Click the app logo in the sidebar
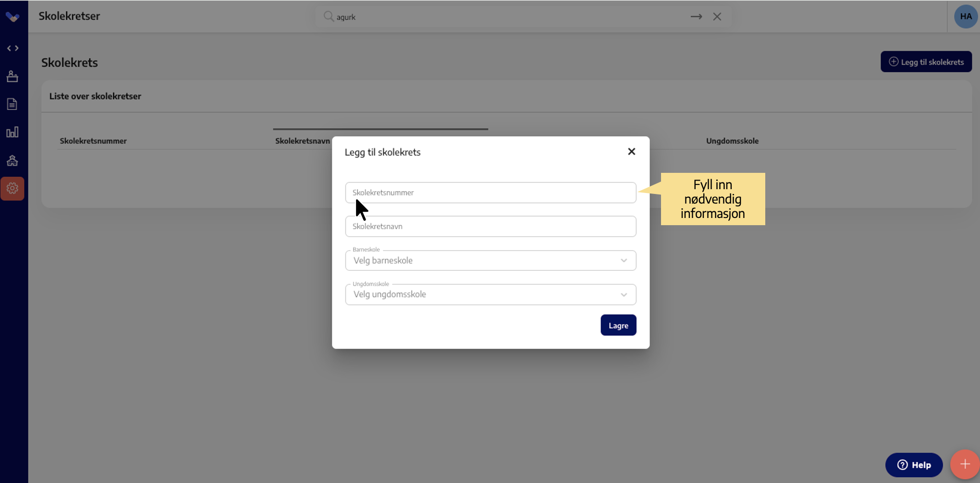 coord(12,17)
